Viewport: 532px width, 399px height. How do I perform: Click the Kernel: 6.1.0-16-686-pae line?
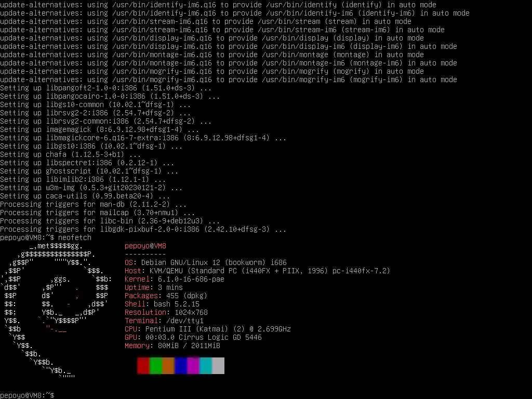[175, 279]
